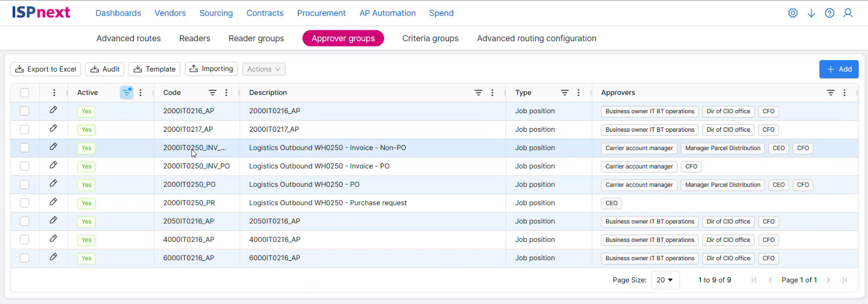868x304 pixels.
Task: Open the Vendors menu
Action: tap(170, 13)
